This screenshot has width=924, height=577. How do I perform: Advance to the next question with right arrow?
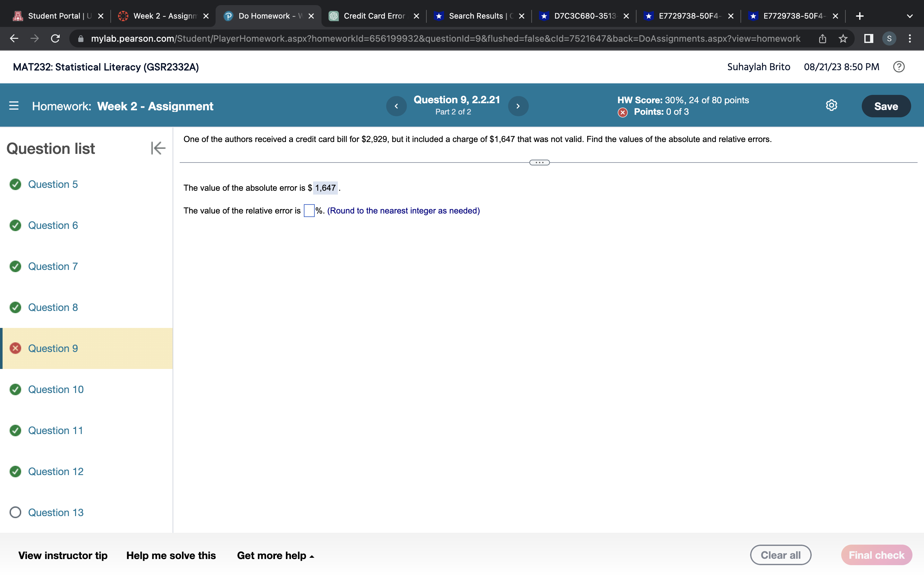[518, 106]
